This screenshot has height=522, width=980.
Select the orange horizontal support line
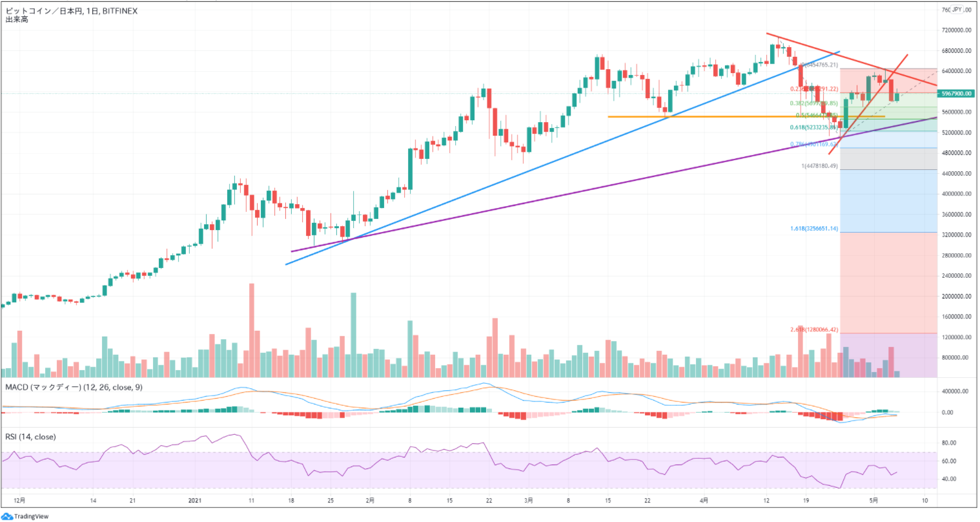click(710, 117)
